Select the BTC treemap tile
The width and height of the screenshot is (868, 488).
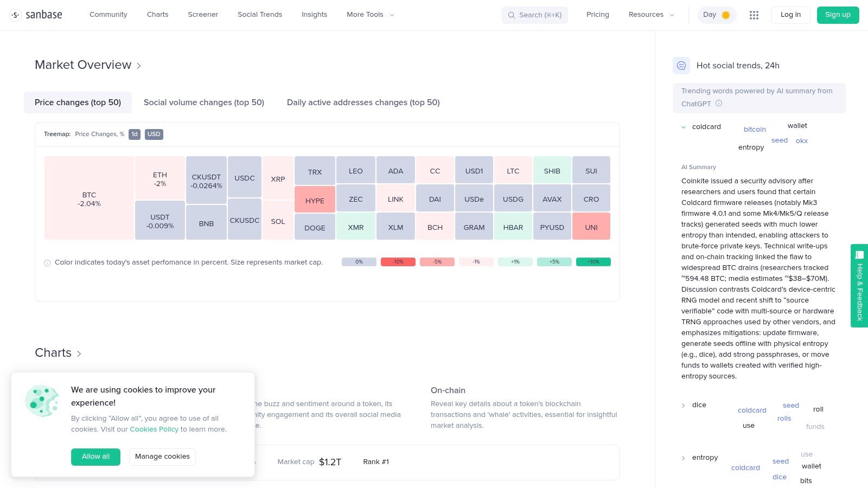pyautogui.click(x=89, y=198)
